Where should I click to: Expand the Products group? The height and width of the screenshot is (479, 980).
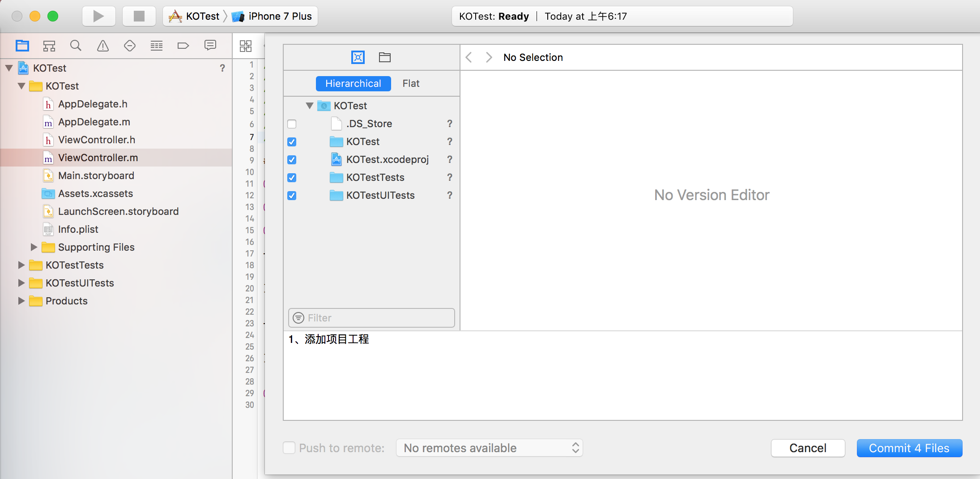coord(21,301)
